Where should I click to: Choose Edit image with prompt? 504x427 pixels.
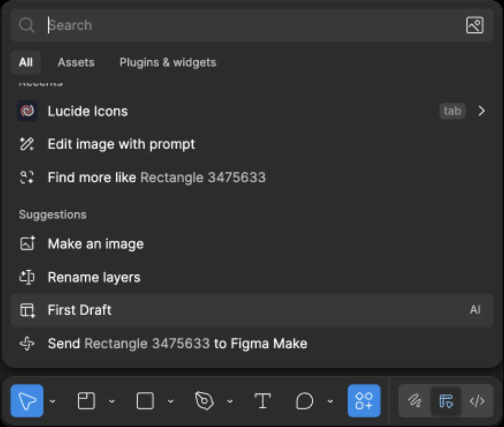252,144
